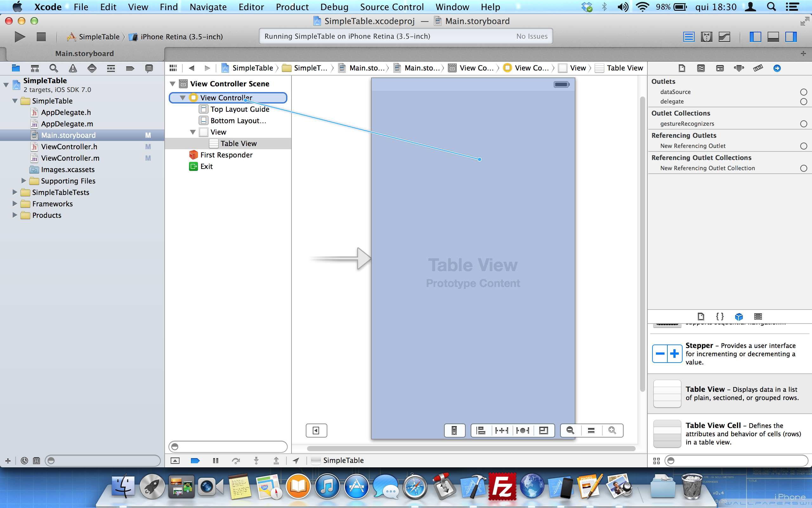Show the Standard editor
Viewport: 812px width, 508px height.
coord(689,37)
